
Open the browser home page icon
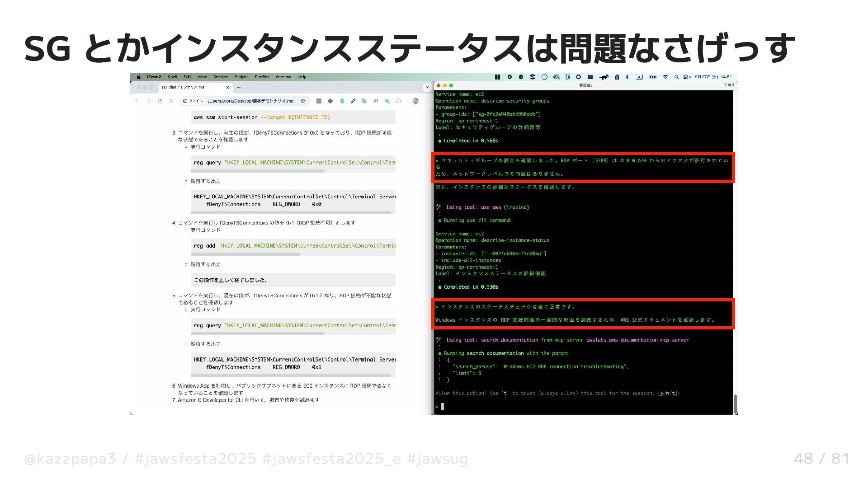coord(171,101)
